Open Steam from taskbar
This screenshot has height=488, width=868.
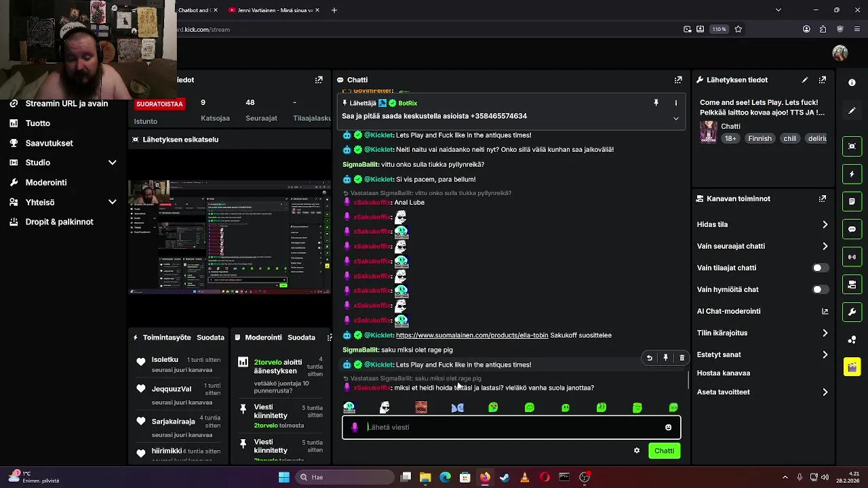point(505,477)
